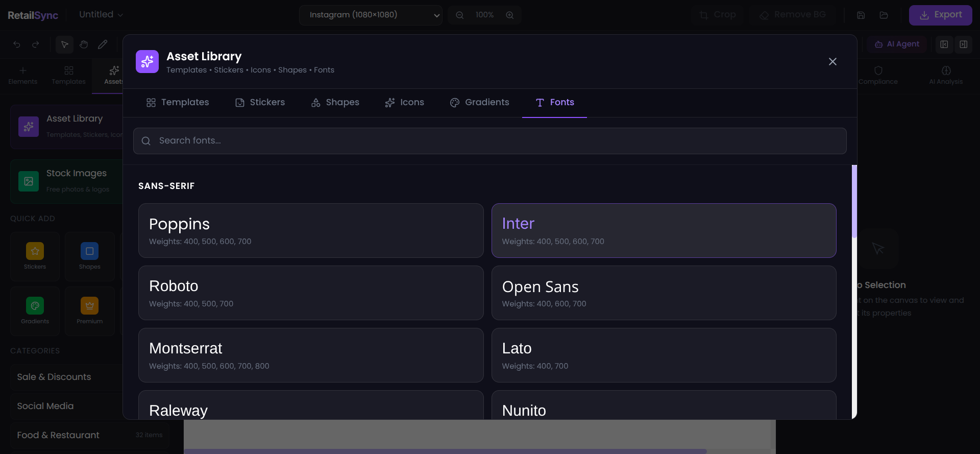Click the zoom in magnifier icon
This screenshot has height=454, width=980.
pyautogui.click(x=510, y=15)
